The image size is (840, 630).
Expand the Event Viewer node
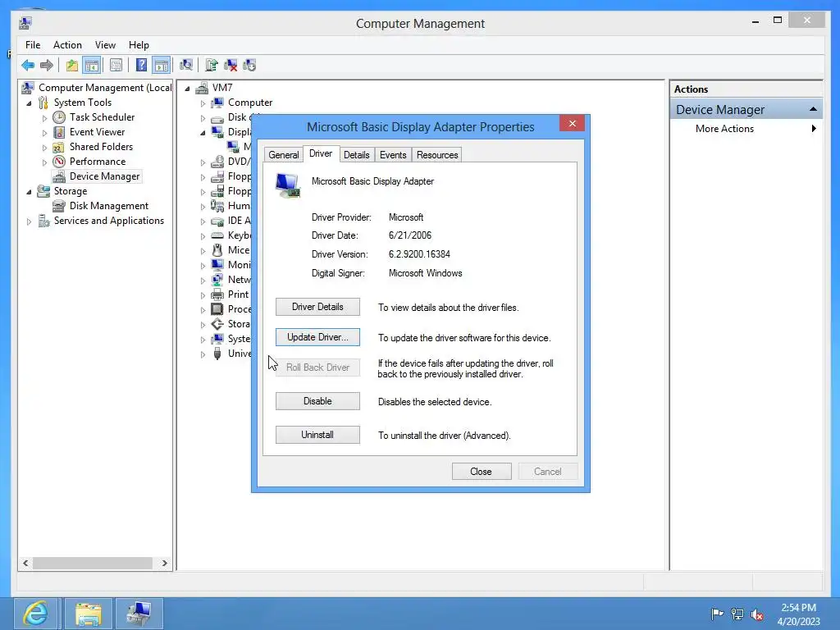pyautogui.click(x=44, y=132)
